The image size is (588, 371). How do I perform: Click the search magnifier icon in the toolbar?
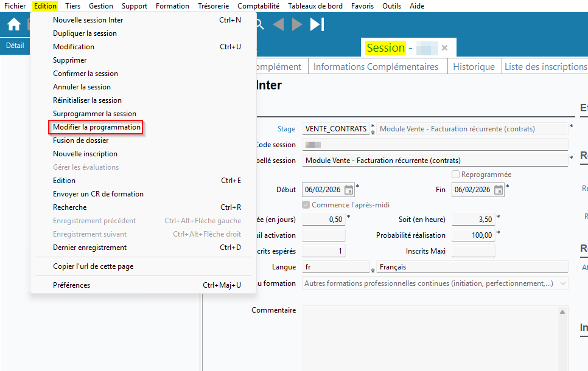(x=259, y=24)
